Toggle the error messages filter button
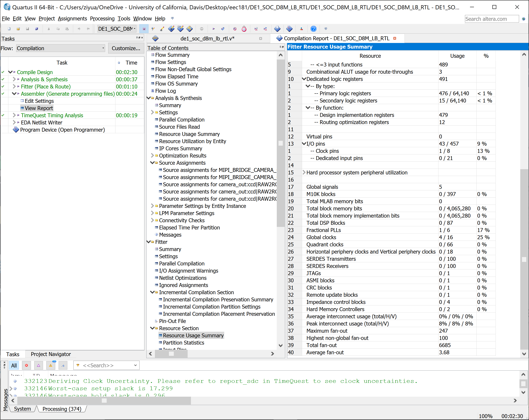Viewport: 529px width, 420px height. point(26,365)
